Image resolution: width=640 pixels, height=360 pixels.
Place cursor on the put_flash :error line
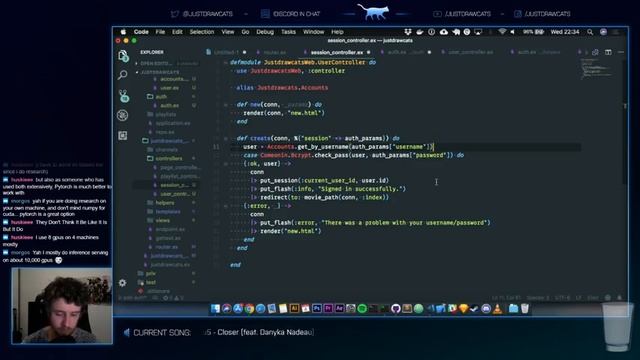tap(371, 222)
